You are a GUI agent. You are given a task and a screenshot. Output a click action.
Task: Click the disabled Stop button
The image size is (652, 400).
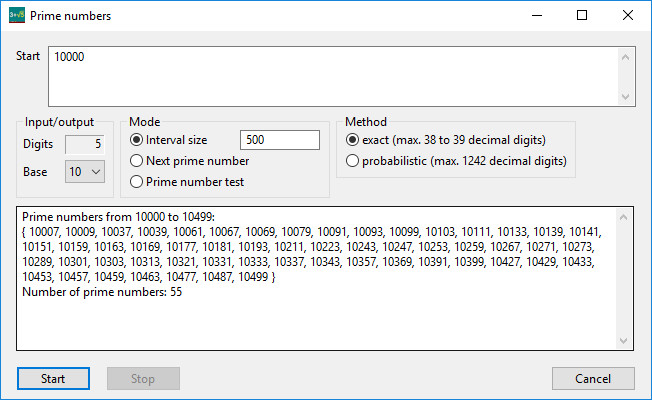[143, 378]
